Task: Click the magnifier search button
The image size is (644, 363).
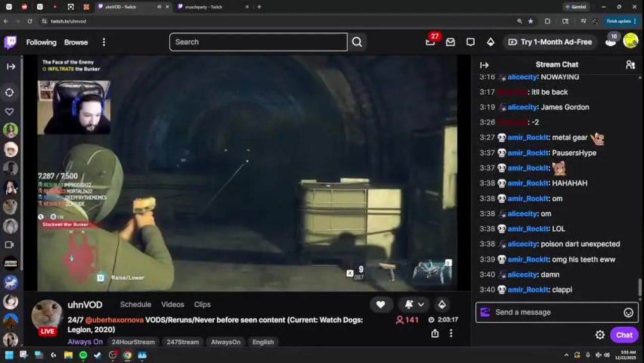Action: click(357, 42)
